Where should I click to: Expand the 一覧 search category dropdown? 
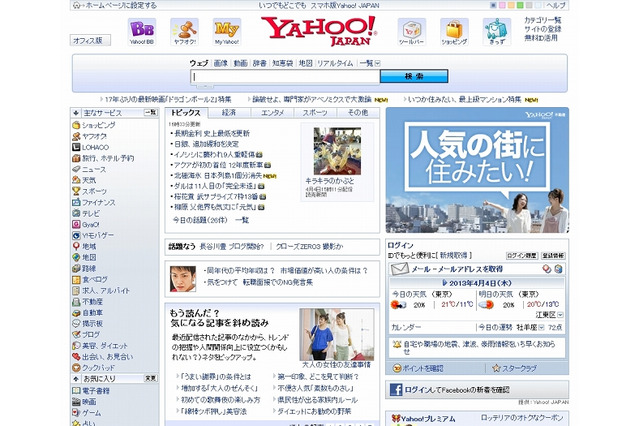click(378, 63)
